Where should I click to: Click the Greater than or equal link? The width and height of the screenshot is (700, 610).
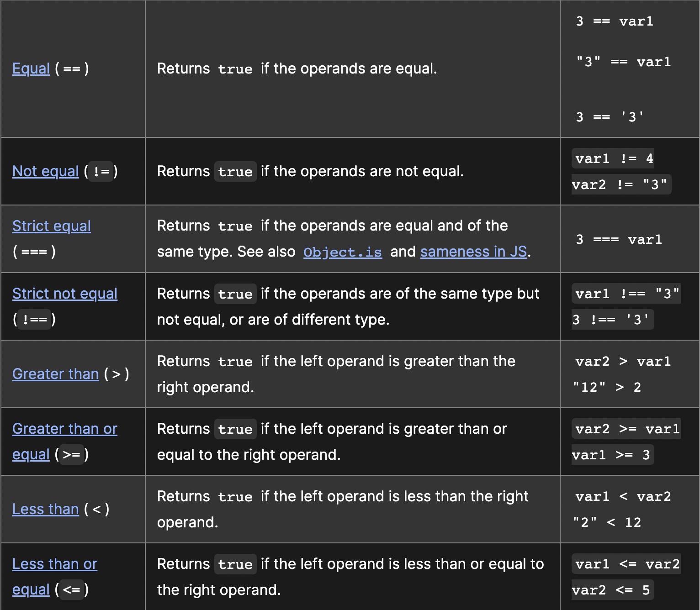tap(64, 429)
